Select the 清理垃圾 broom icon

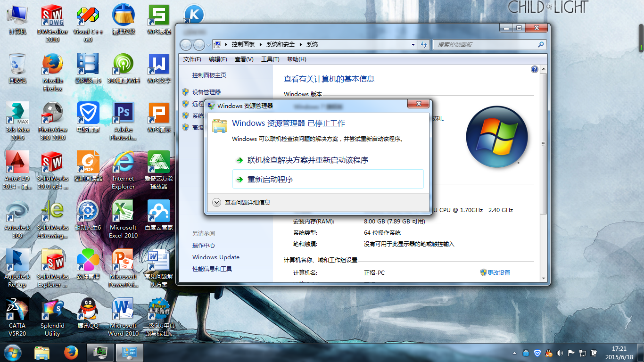point(124,20)
